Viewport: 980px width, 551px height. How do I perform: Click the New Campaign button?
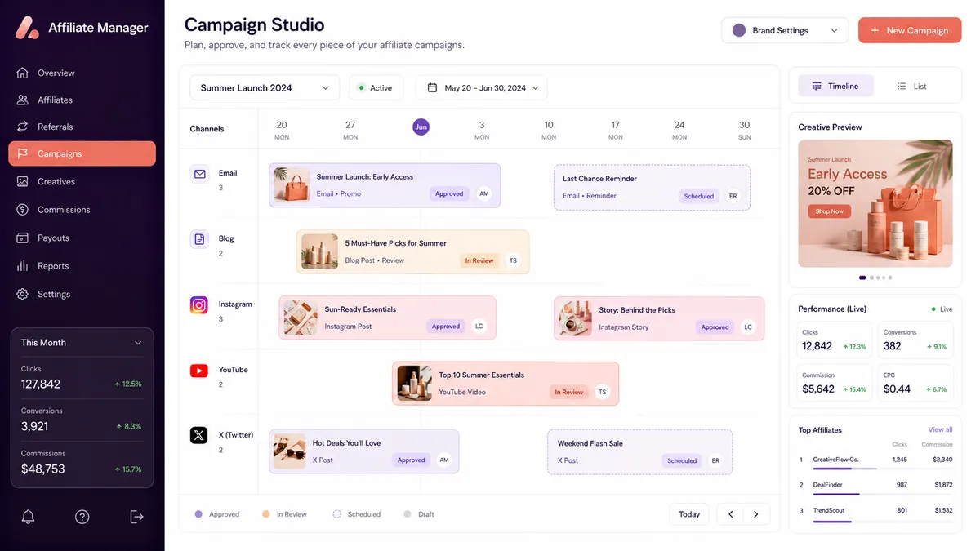[x=910, y=30]
